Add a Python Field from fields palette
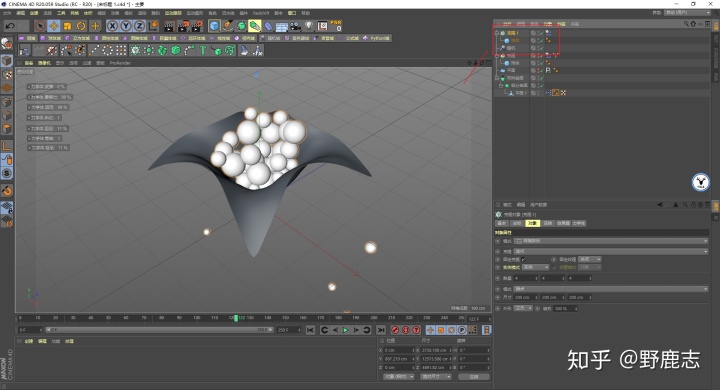Viewport: 720px width, 390px height. pyautogui.click(x=377, y=38)
